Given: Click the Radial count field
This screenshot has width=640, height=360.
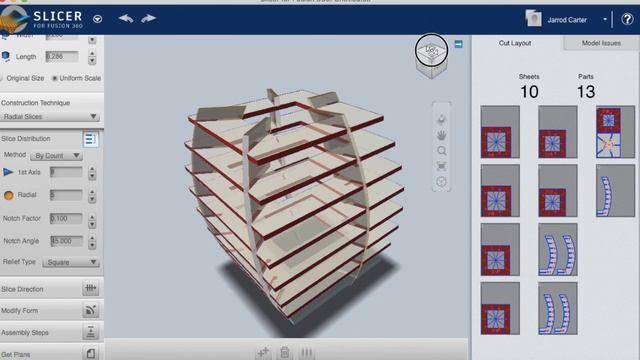Looking at the screenshot, I should (66, 195).
